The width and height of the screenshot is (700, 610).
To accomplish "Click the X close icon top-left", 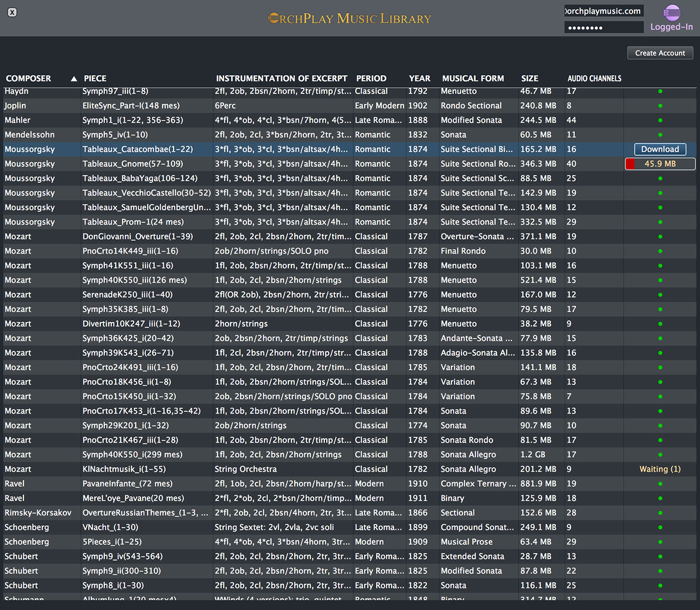I will point(12,12).
